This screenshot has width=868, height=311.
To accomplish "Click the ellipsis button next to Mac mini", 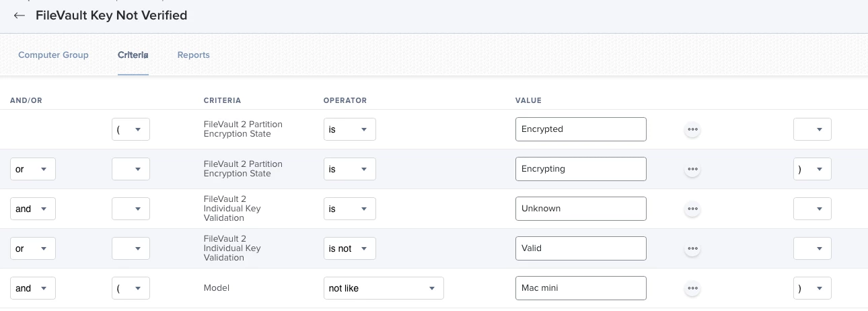I will [692, 288].
